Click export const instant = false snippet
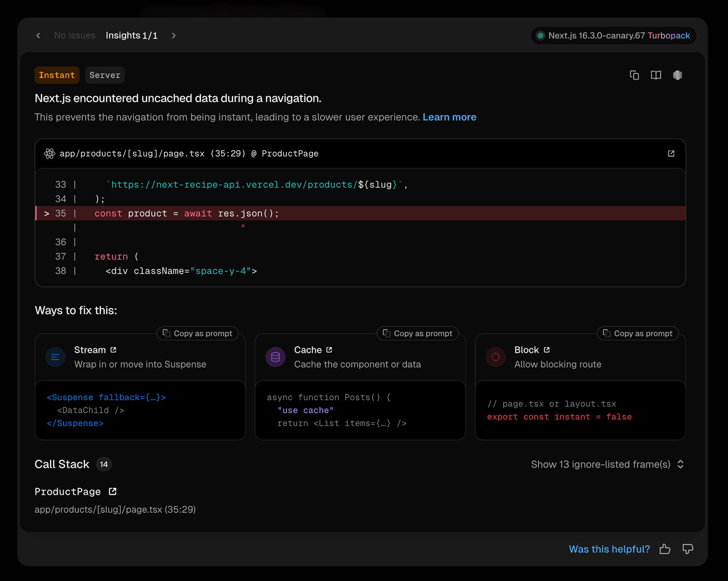Image resolution: width=728 pixels, height=581 pixels. point(559,417)
